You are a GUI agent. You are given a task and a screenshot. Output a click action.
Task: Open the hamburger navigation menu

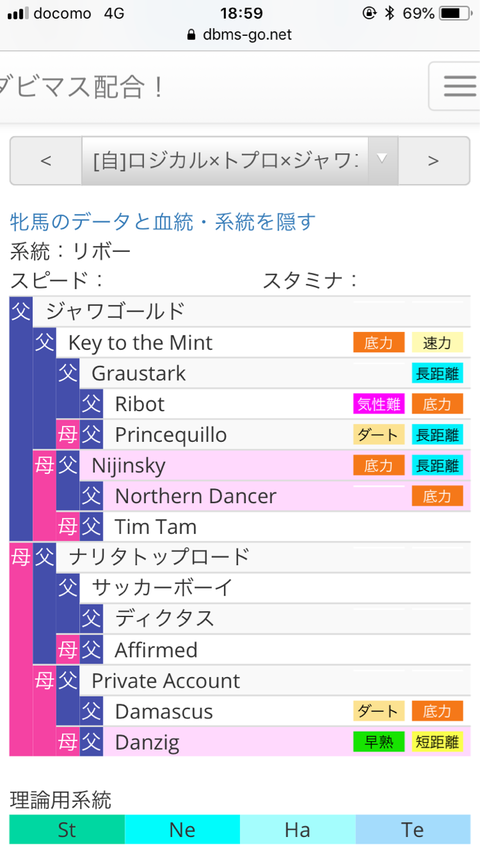[457, 86]
